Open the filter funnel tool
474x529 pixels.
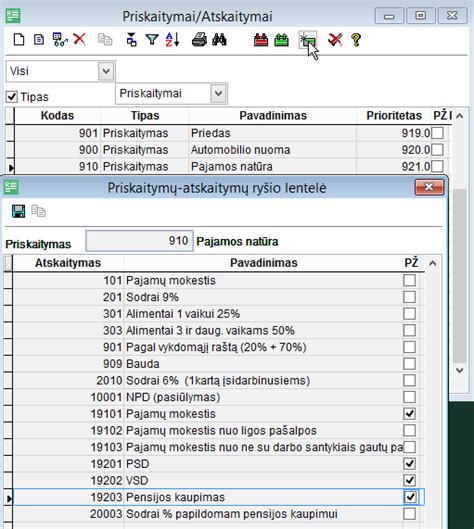tap(152, 40)
